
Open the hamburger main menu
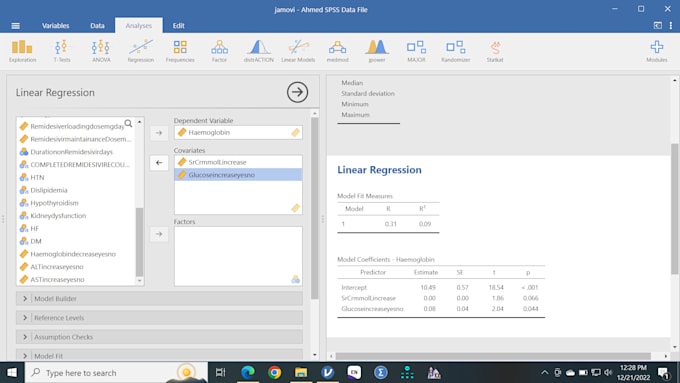[x=16, y=26]
